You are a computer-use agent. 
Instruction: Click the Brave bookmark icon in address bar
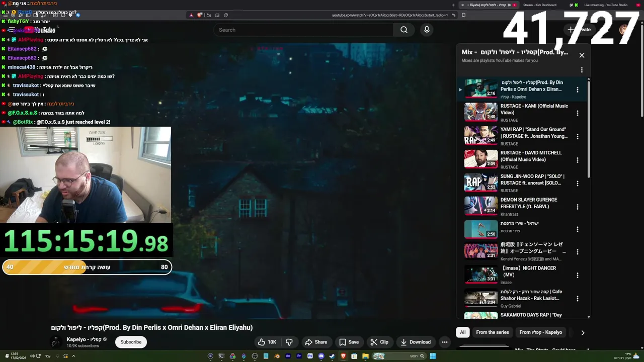(463, 15)
